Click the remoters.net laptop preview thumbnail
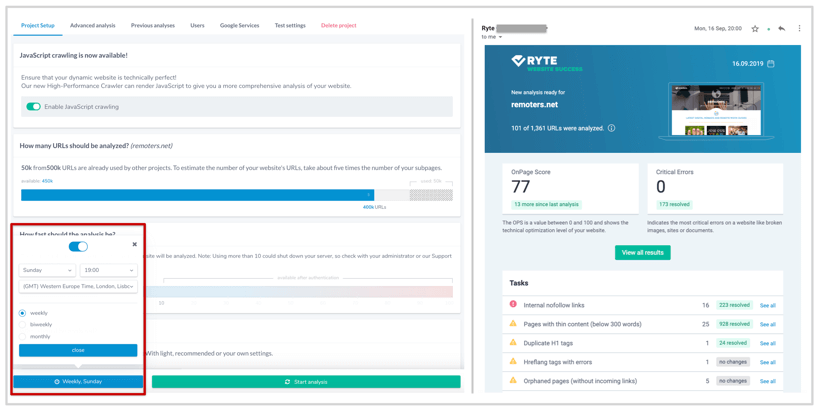 tap(716, 111)
